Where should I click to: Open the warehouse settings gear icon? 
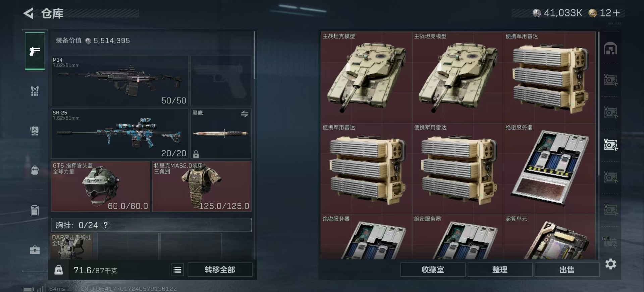point(610,264)
